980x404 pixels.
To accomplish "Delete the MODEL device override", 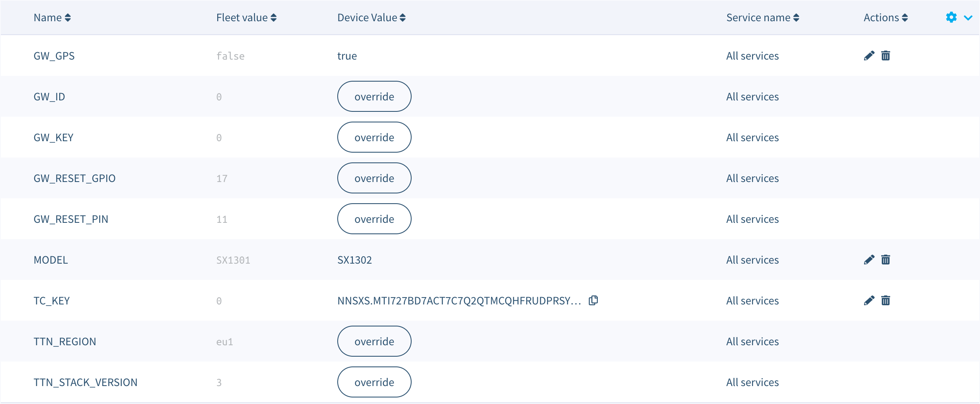I will tap(886, 260).
